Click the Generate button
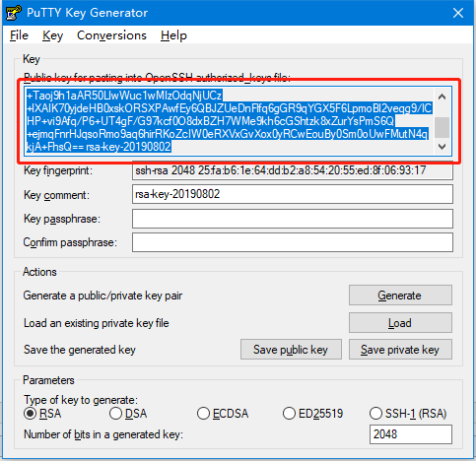This screenshot has width=476, height=461. 400,296
